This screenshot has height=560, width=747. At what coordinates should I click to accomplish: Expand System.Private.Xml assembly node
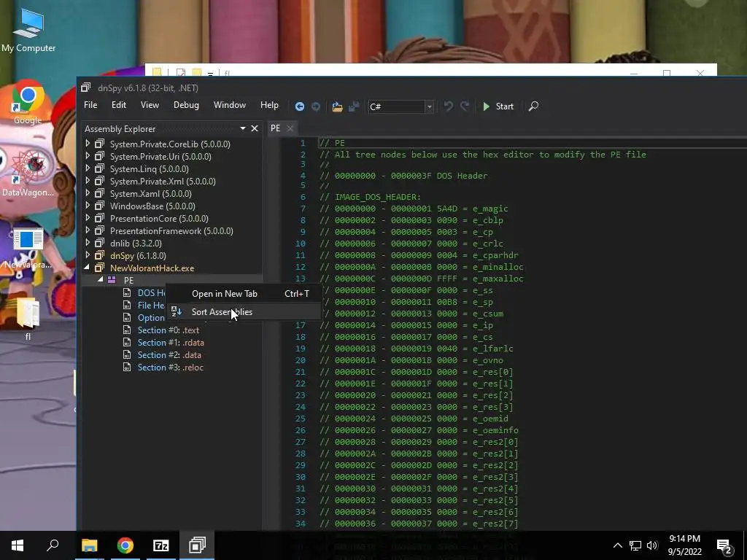click(x=88, y=181)
